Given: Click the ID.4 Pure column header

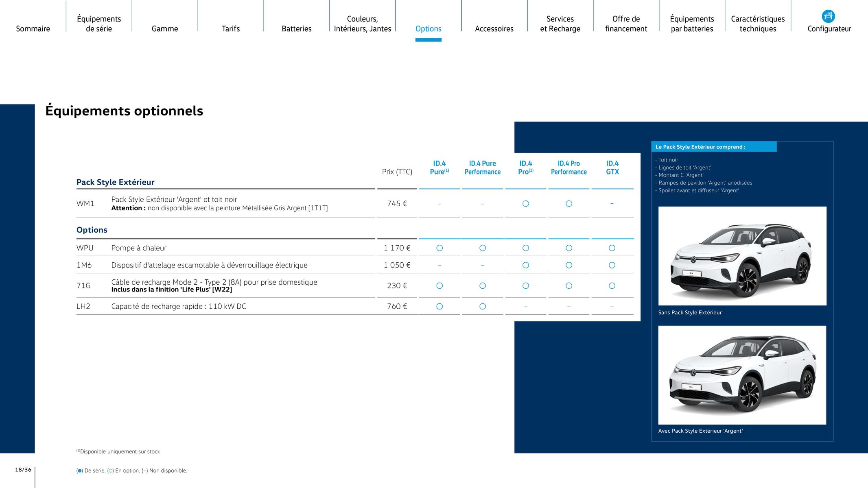Looking at the screenshot, I should (x=439, y=168).
